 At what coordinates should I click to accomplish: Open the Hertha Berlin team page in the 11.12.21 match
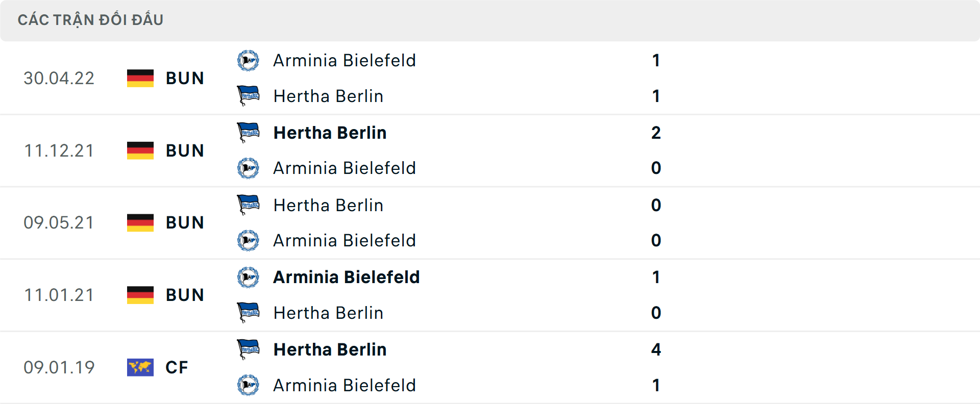(x=330, y=133)
